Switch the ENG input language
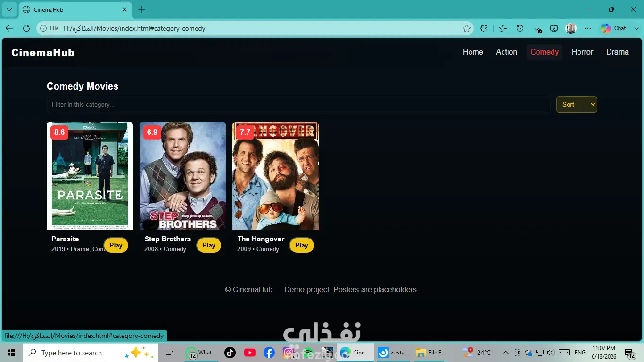Viewport: 644px width, 362px height. [x=580, y=353]
